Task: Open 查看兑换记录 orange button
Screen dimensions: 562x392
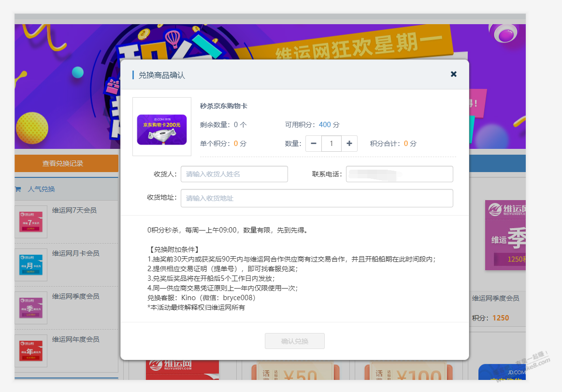Action: [63, 163]
